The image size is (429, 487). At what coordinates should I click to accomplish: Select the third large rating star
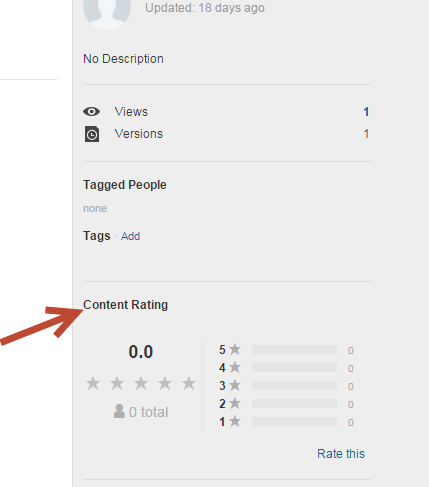coord(141,383)
